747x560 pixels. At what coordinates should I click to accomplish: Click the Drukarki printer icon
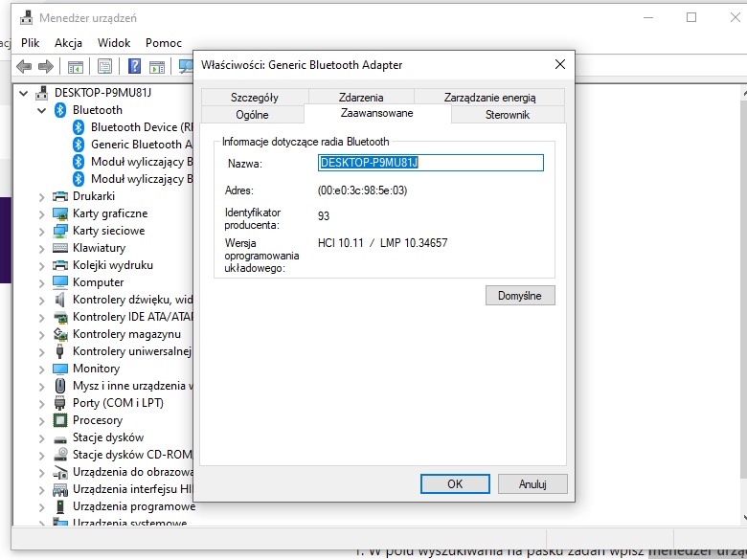[x=60, y=196]
